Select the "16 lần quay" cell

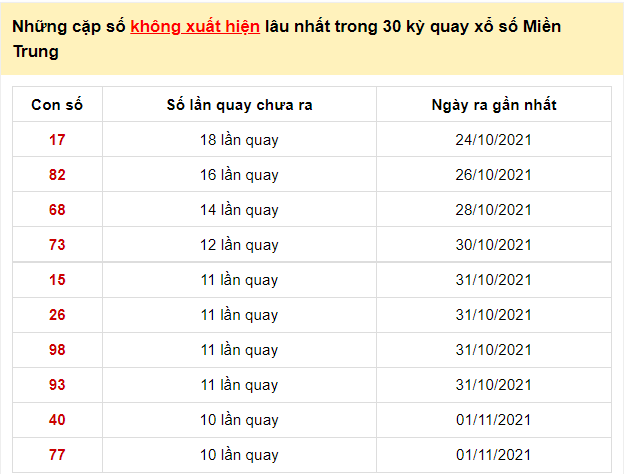click(239, 175)
